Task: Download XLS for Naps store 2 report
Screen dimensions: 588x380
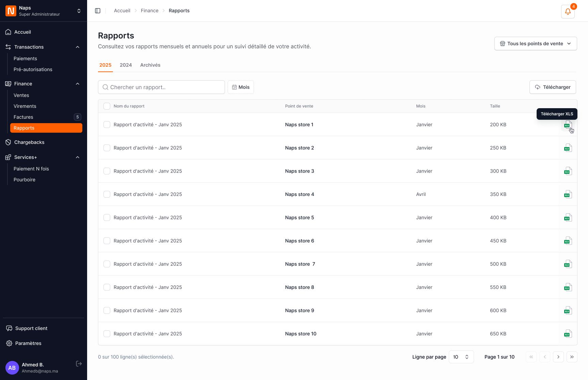Action: click(x=568, y=148)
